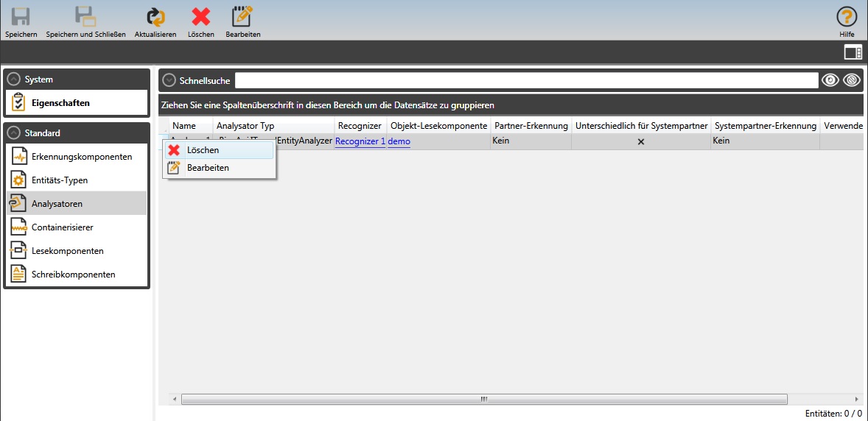Toggle the side panel layout icon

(853, 52)
